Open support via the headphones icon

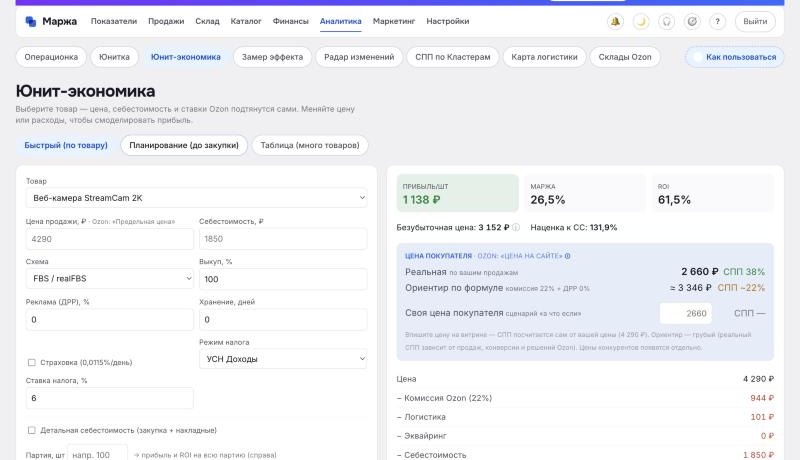666,21
